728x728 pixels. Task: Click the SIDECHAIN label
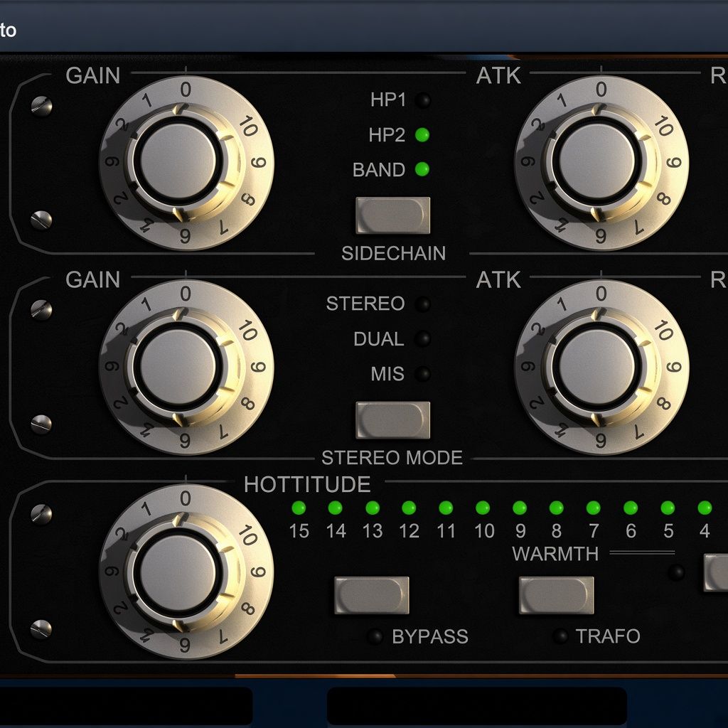tap(394, 253)
